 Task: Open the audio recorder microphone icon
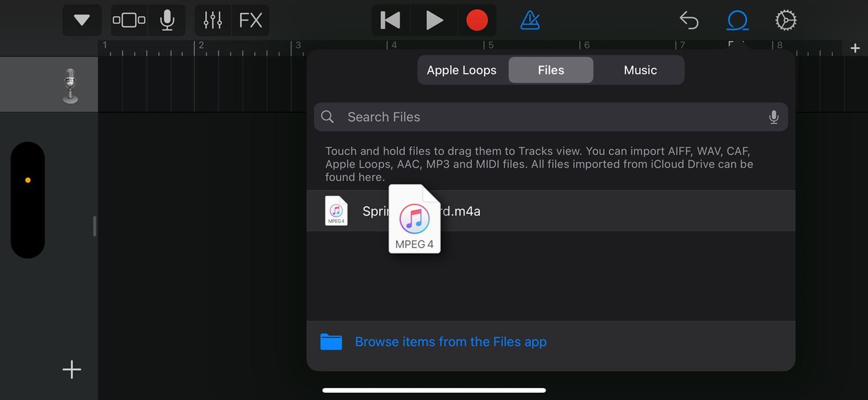[x=167, y=20]
